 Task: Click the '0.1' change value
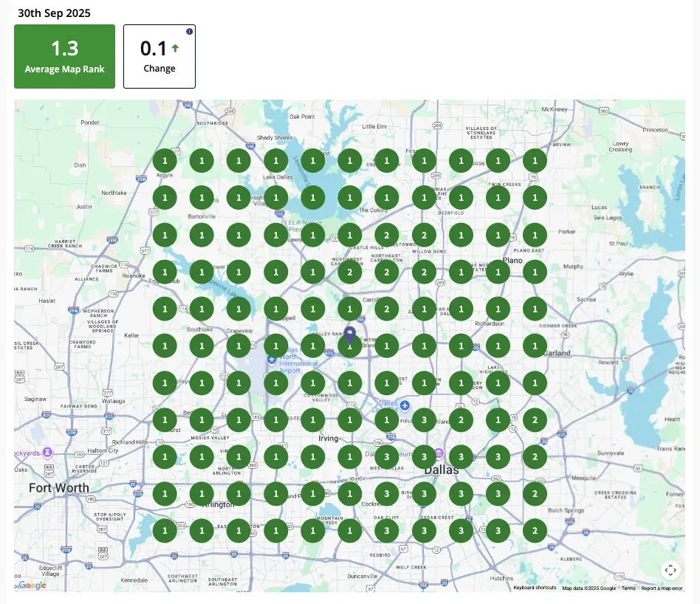coord(153,48)
